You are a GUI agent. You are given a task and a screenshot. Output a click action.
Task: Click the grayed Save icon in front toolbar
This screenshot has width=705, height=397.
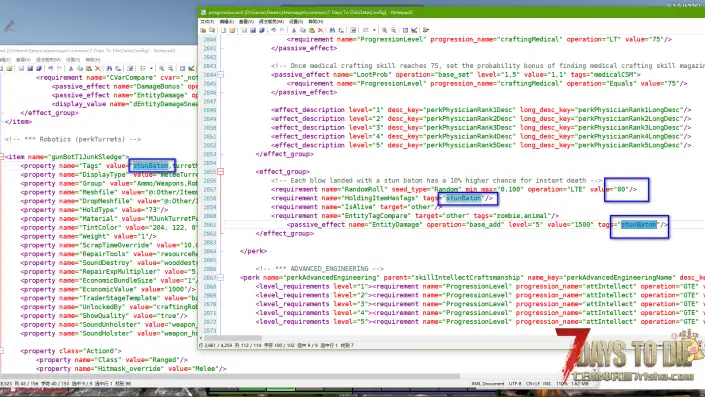[x=244, y=30]
